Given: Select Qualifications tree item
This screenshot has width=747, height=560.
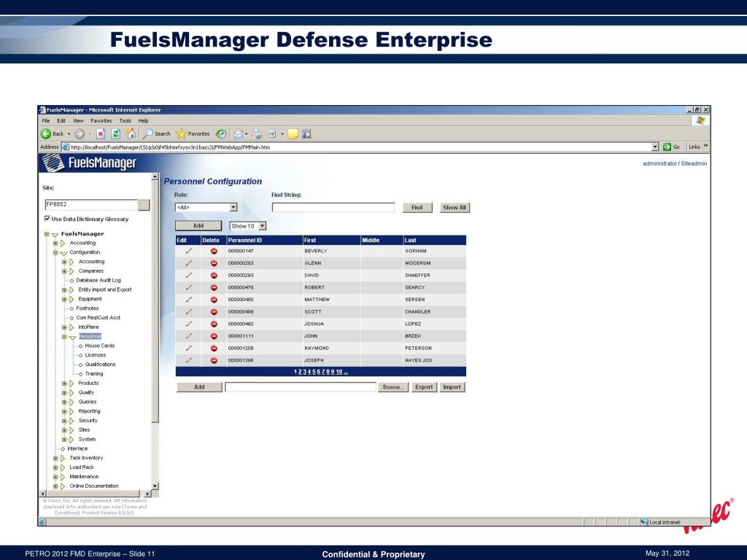Looking at the screenshot, I should pos(100,365).
